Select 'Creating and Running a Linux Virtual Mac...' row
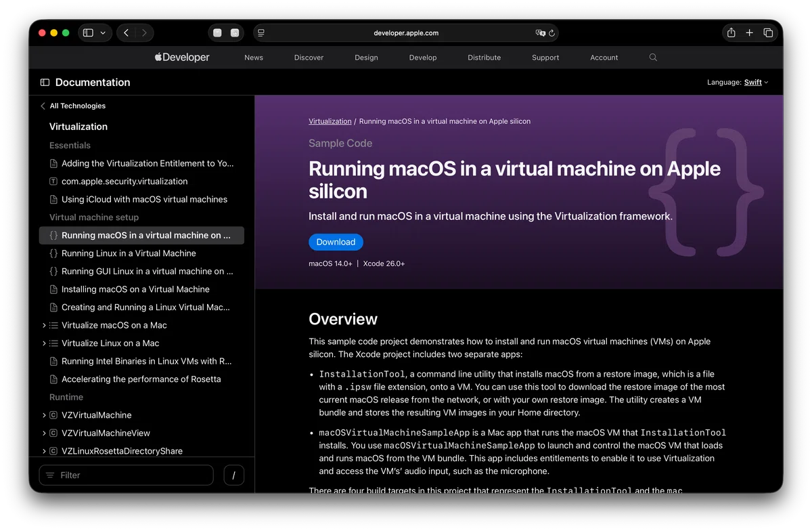This screenshot has height=531, width=812. 141,307
